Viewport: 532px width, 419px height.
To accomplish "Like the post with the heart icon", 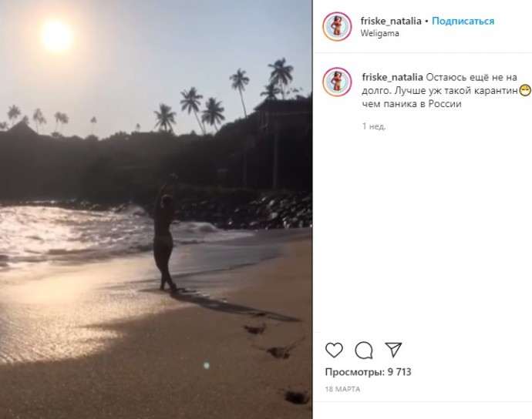I will click(334, 350).
